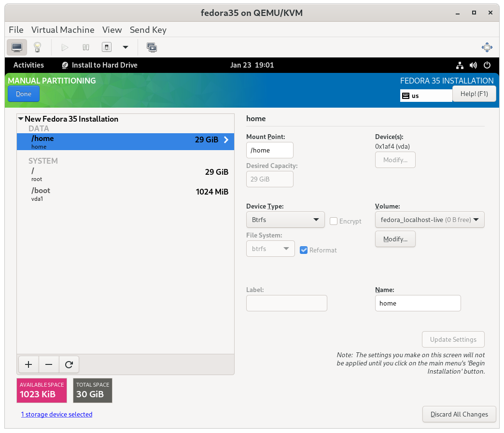Reload storage configuration from disk

tap(69, 364)
